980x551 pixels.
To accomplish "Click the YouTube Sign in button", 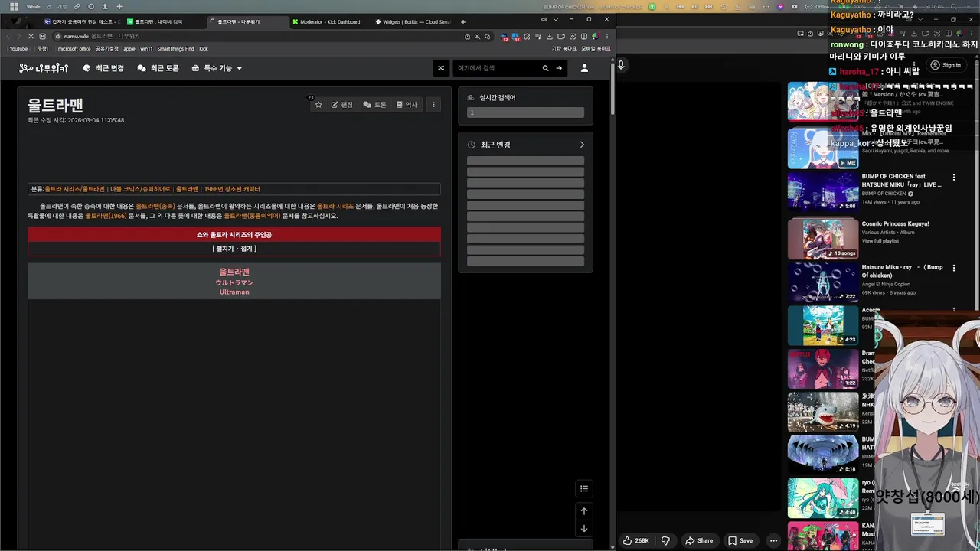I will tap(945, 65).
